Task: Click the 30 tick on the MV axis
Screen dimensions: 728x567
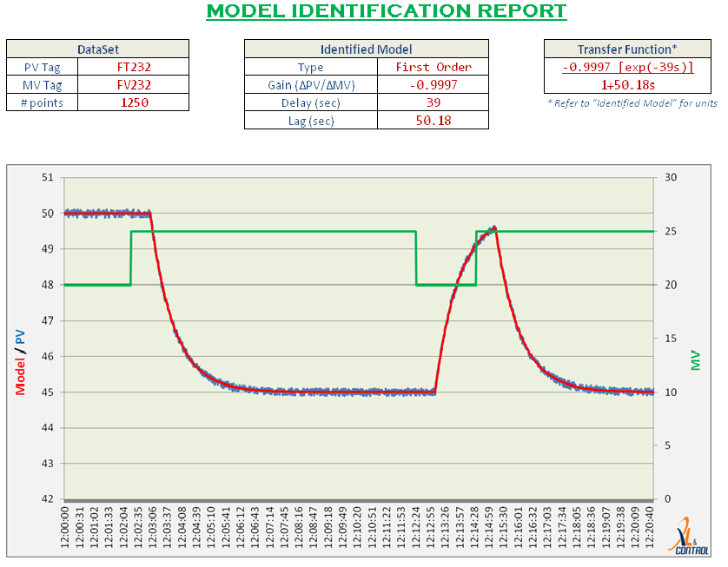Action: point(671,177)
